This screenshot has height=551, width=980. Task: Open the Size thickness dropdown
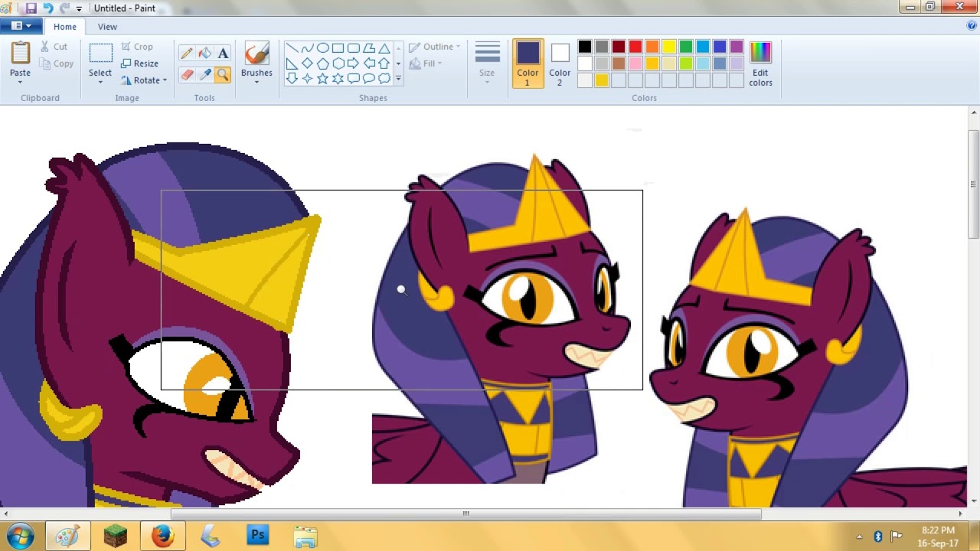click(x=487, y=63)
